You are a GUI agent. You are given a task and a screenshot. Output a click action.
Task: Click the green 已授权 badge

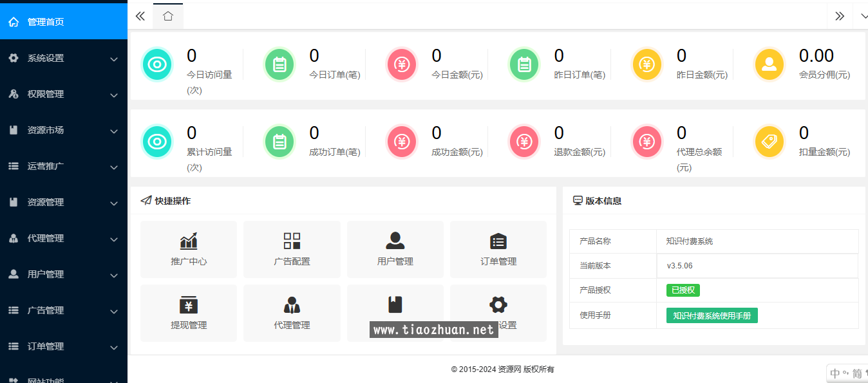[683, 290]
